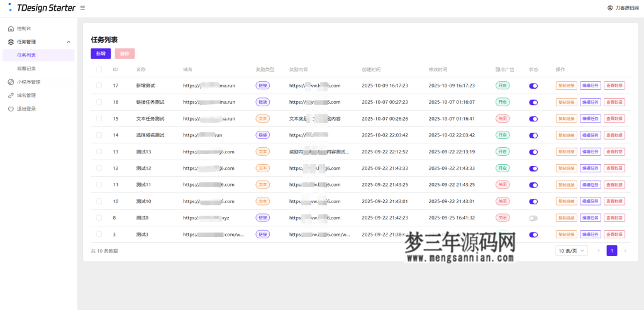Click 复制链接 for 测试11 row
Image resolution: width=644 pixels, height=310 pixels.
(567, 185)
